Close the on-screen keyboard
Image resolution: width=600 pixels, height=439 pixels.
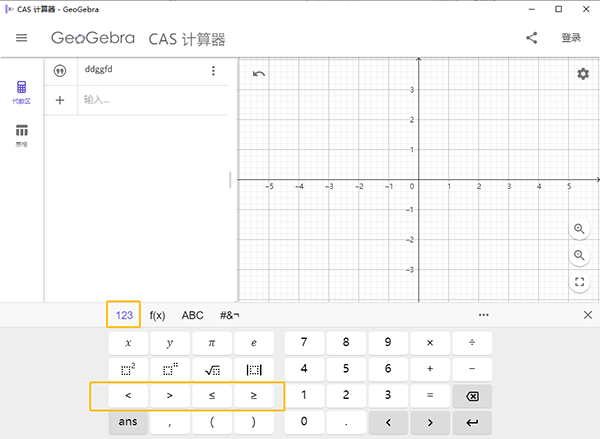[588, 315]
